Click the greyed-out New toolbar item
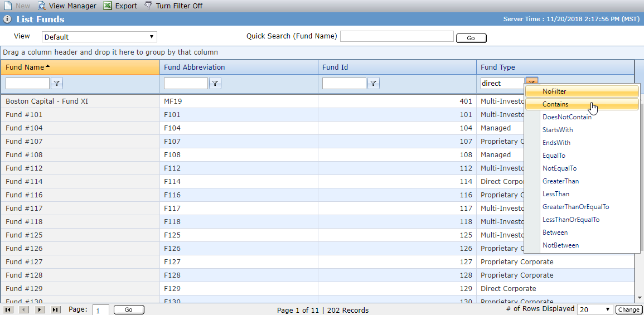This screenshot has width=644, height=315. coord(17,6)
